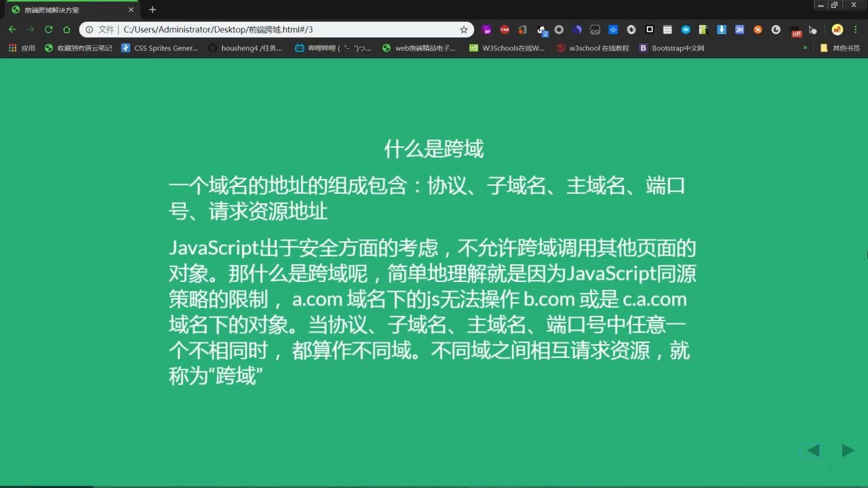
Task: Open the box-drawer extension icon on blue square
Action: pos(613,30)
